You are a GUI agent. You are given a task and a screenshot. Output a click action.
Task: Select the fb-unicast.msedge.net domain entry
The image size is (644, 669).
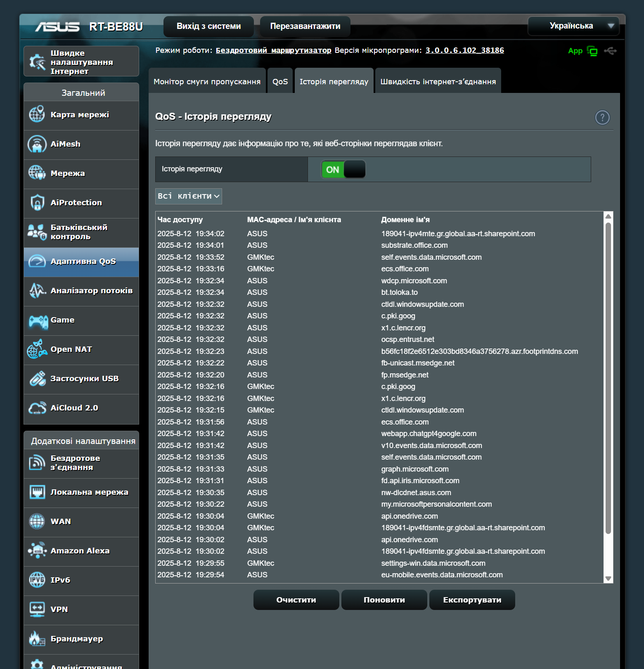(x=418, y=363)
